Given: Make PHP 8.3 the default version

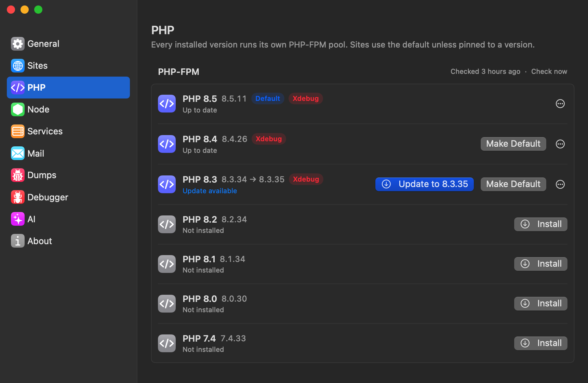Looking at the screenshot, I should coord(513,184).
